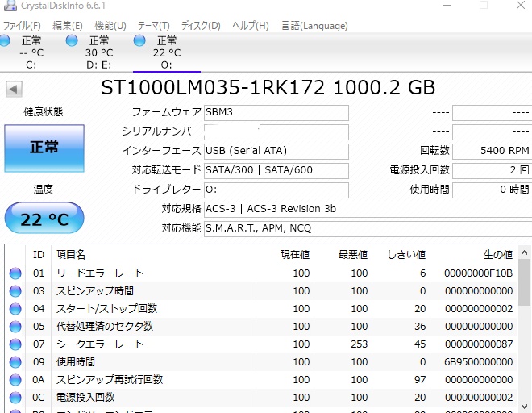Click the standard field ACS-3 Revision 3b
The image size is (532, 413).
click(368, 209)
